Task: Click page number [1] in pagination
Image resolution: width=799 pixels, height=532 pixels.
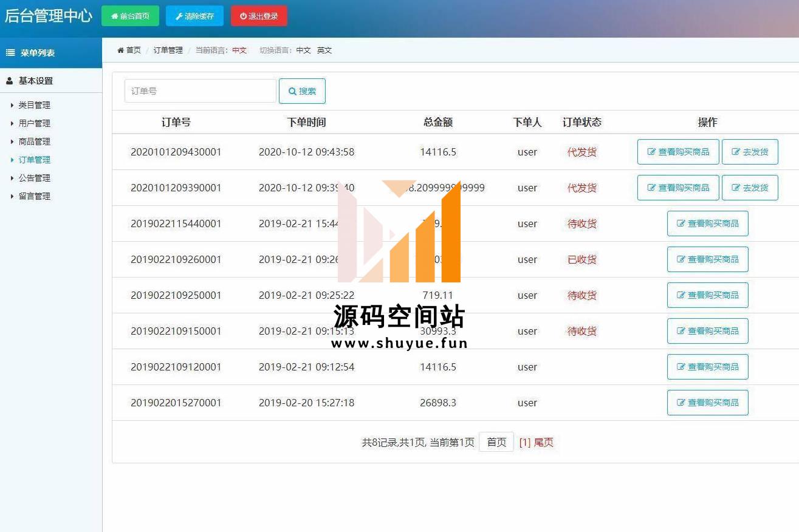Action: coord(525,443)
